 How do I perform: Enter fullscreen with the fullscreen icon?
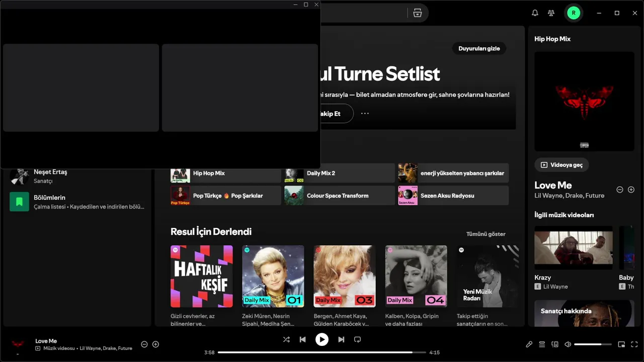click(634, 344)
